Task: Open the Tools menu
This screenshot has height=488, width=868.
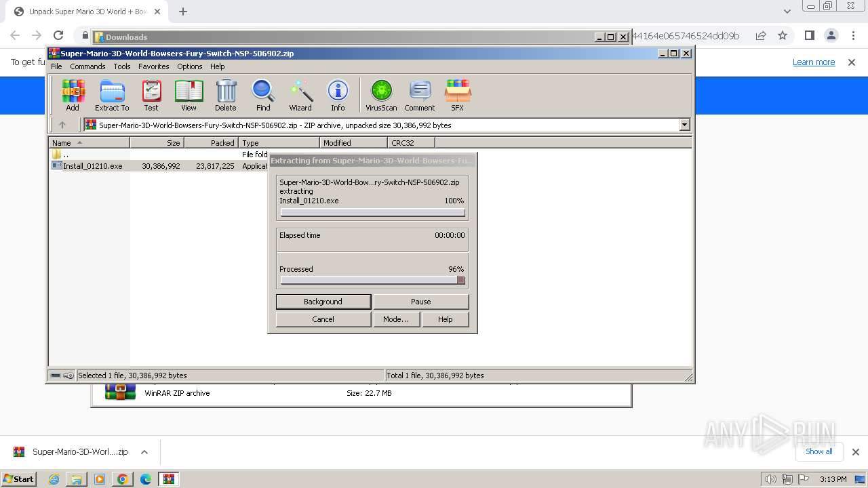Action: (122, 66)
